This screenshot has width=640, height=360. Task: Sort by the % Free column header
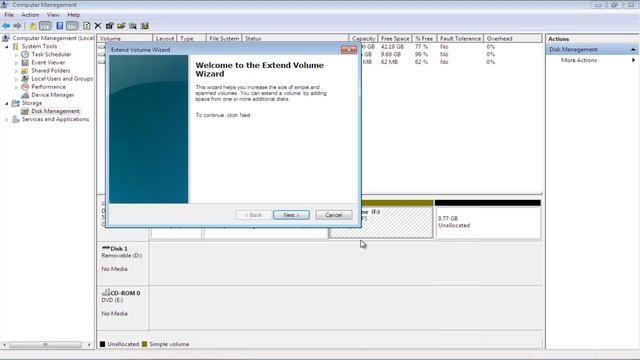[x=424, y=38]
